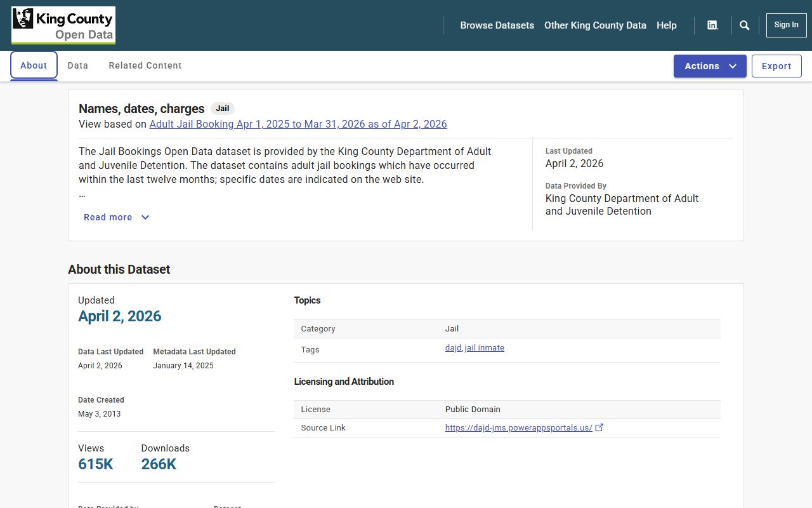
Task: Click the 'Tags' row label
Action: (x=310, y=350)
